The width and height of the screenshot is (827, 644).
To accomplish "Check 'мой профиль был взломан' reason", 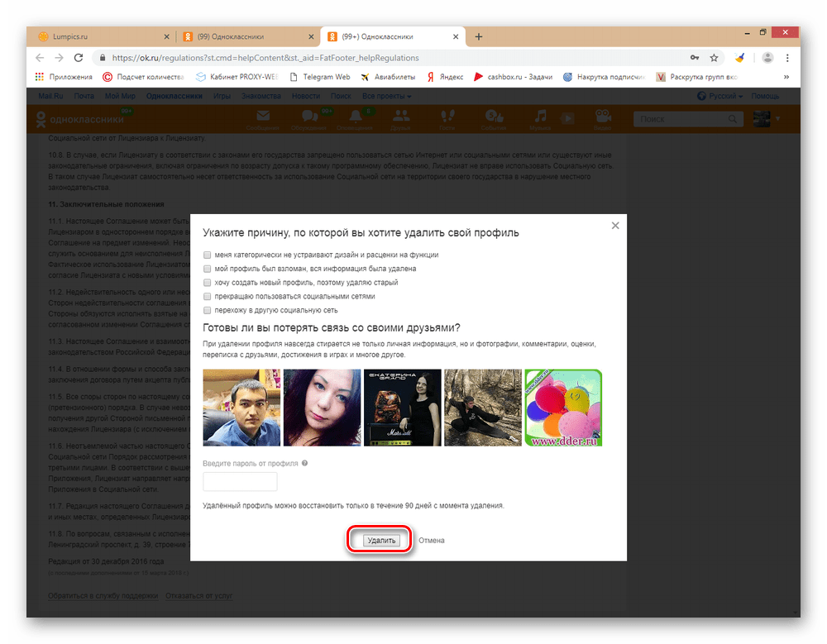I will point(207,268).
